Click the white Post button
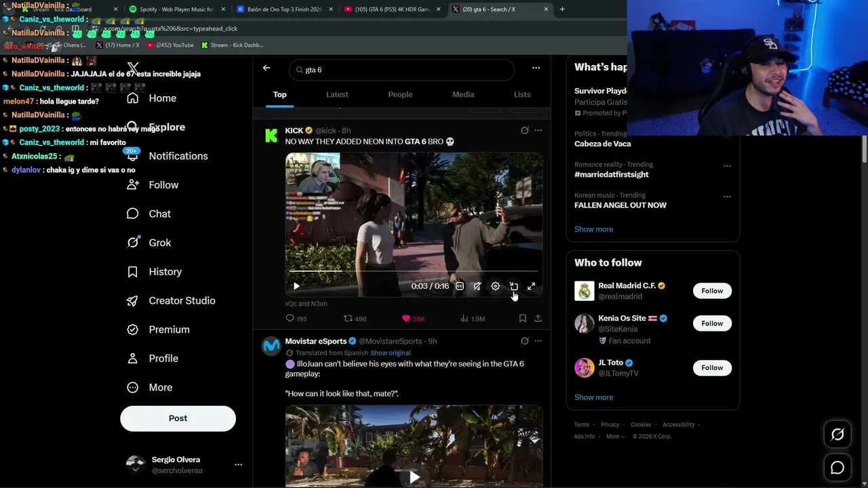Image resolution: width=868 pixels, height=488 pixels. coord(178,418)
